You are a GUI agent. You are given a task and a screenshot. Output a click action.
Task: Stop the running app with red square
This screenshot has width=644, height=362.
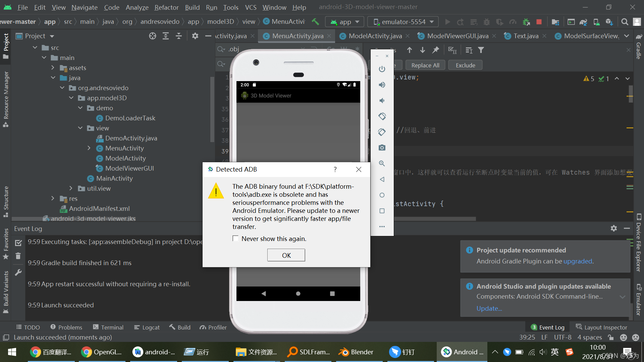539,22
